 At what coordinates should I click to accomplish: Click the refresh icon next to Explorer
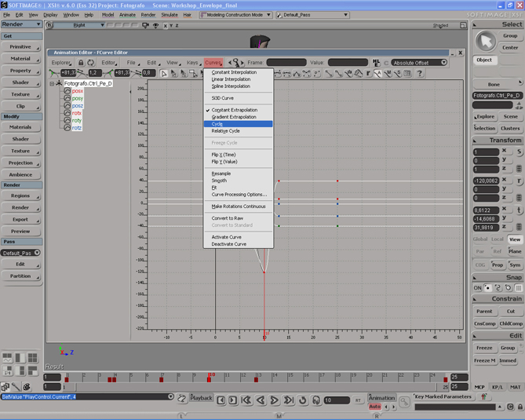[x=90, y=63]
